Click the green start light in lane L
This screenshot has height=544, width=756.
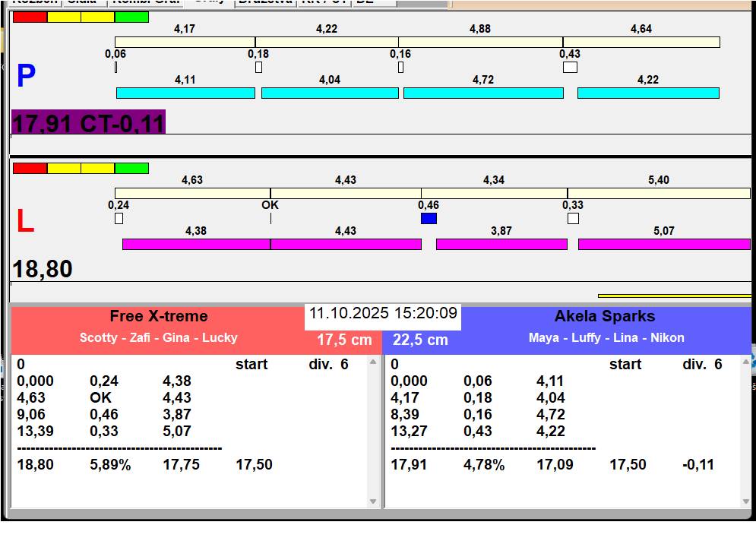pyautogui.click(x=131, y=168)
